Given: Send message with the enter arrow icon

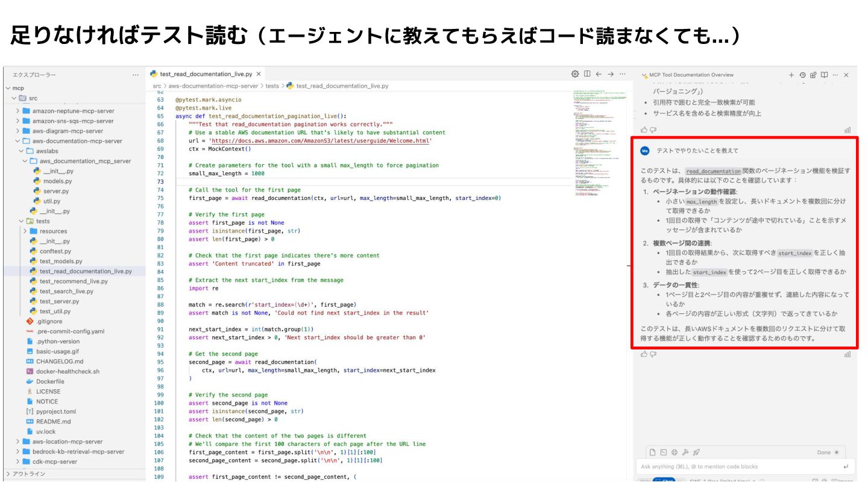Looking at the screenshot, I should (x=846, y=466).
